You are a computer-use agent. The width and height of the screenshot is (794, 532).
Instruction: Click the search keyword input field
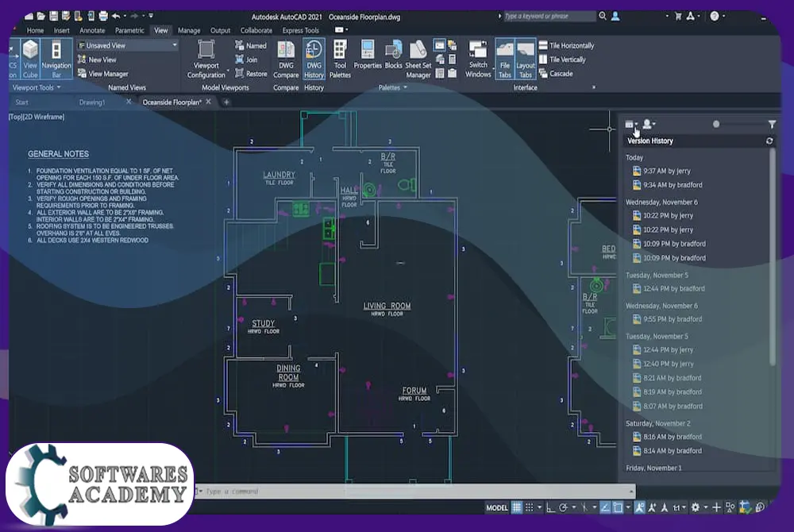point(549,16)
